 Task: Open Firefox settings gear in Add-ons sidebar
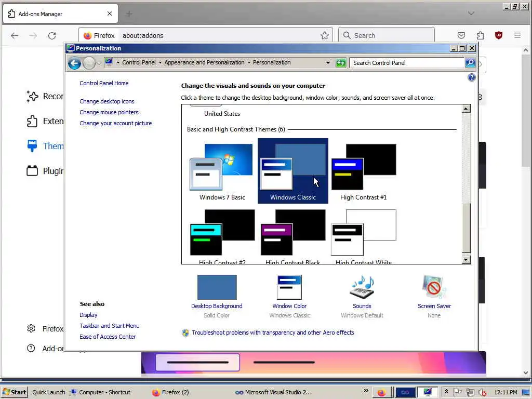(x=31, y=328)
